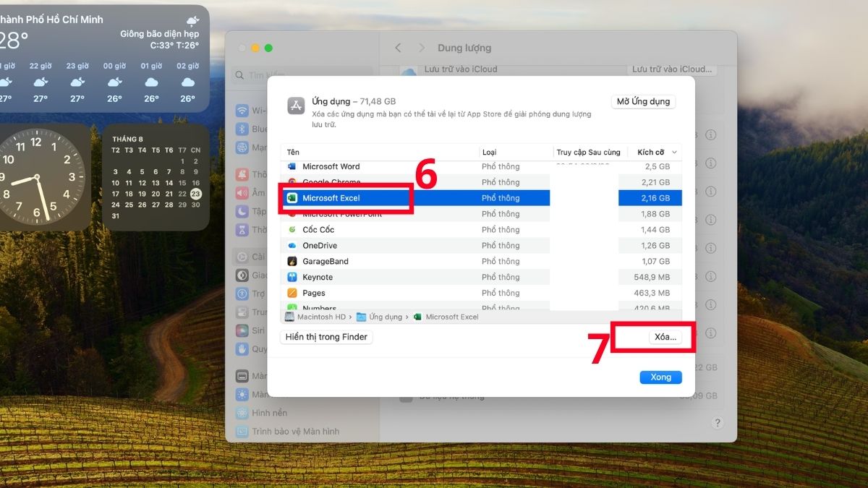Click the Ứng dụng folder icon in path bar
Image resolution: width=868 pixels, height=488 pixels.
pos(361,317)
